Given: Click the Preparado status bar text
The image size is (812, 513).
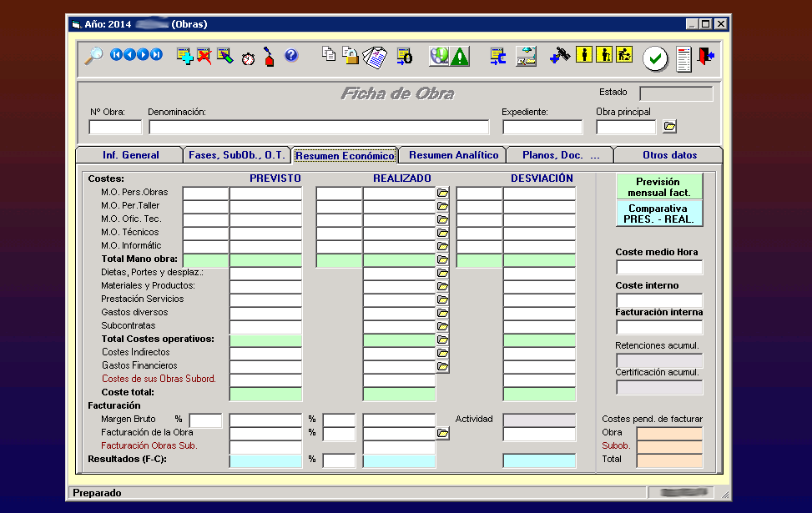Looking at the screenshot, I should tap(97, 493).
